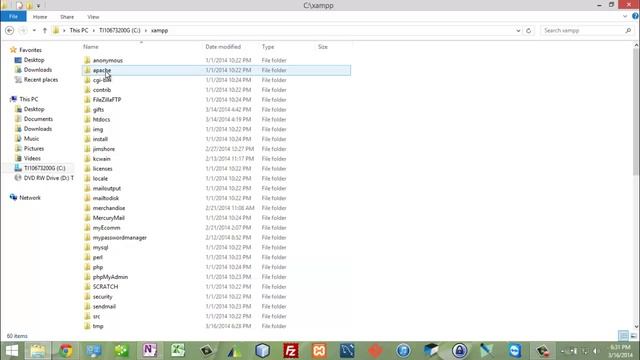This screenshot has height=360, width=640.
Task: Open Recent places in navigation pane
Action: coord(41,80)
